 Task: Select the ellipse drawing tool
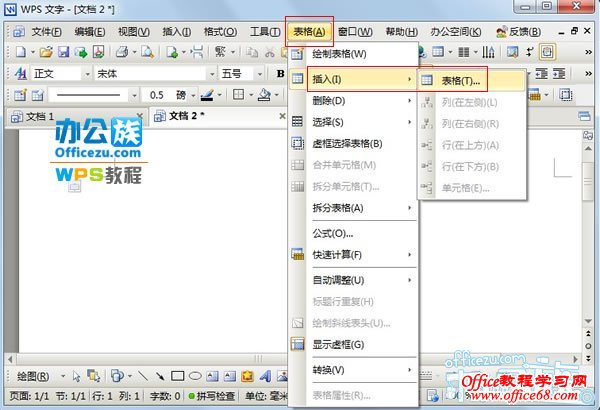tap(195, 376)
